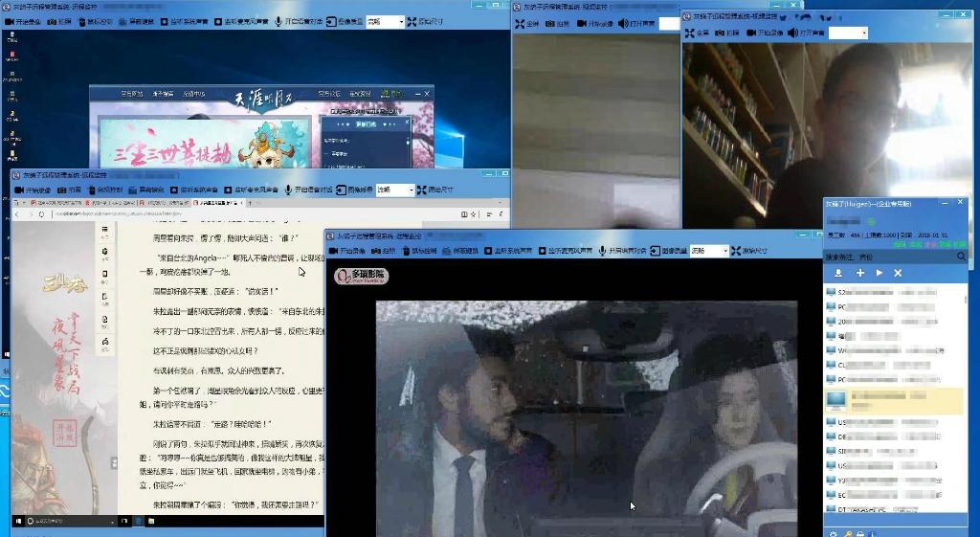Open voice chat microphone in movie-monitoring window
Viewport: 980px width, 537px height.
pyautogui.click(x=602, y=252)
